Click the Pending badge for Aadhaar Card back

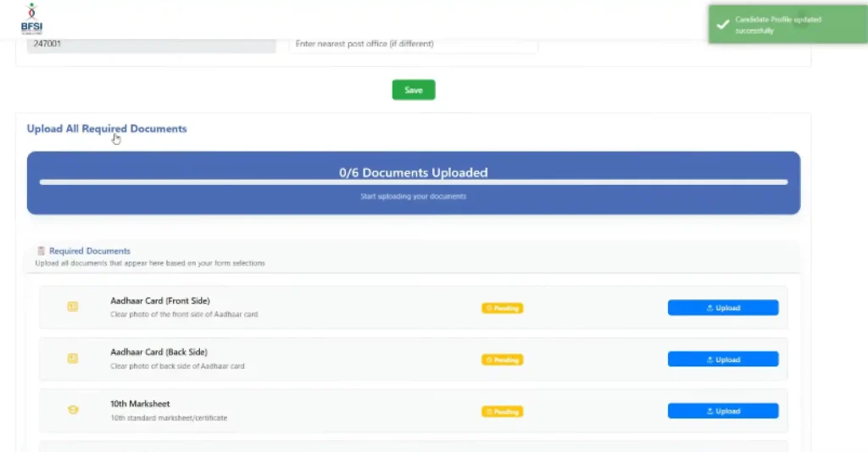503,360
